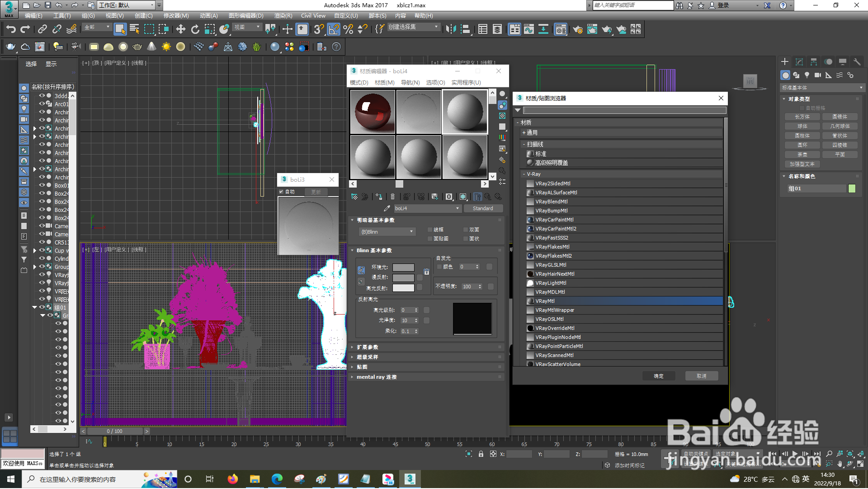Click the eyedropper pick material icon

point(387,208)
